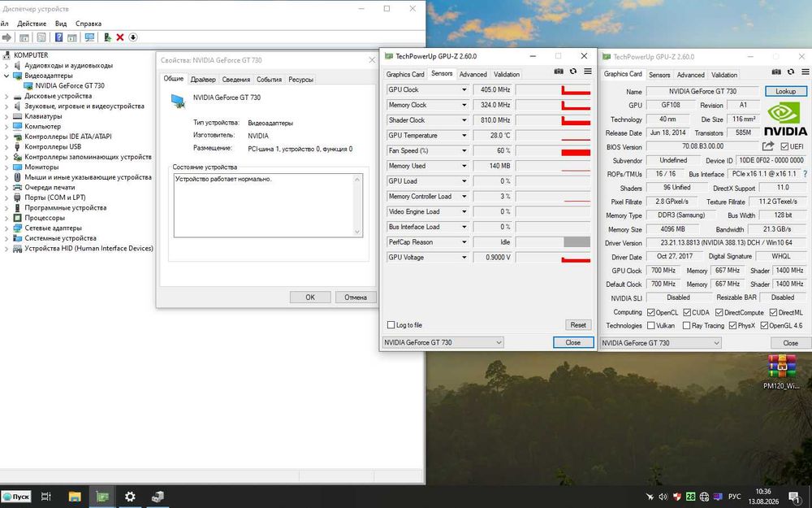Screen dimensions: 812x508
Task: Click the volume speaker icon in system tray
Action: pos(663,497)
